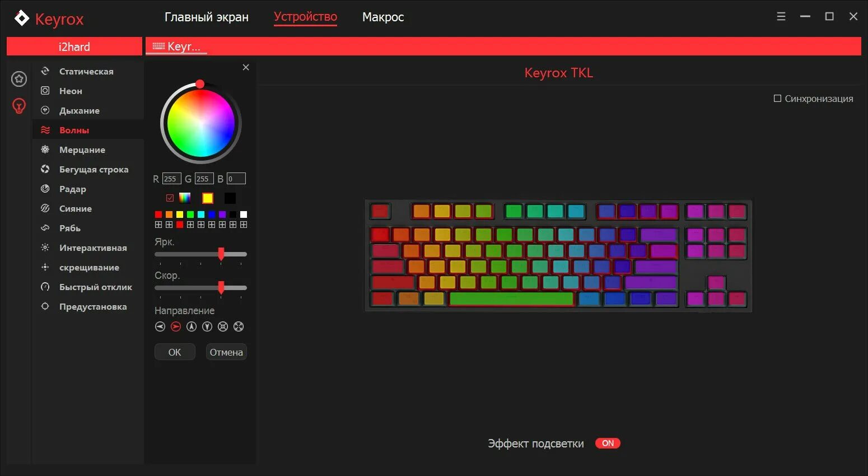
Task: Confirm settings with the ОК button
Action: click(175, 352)
